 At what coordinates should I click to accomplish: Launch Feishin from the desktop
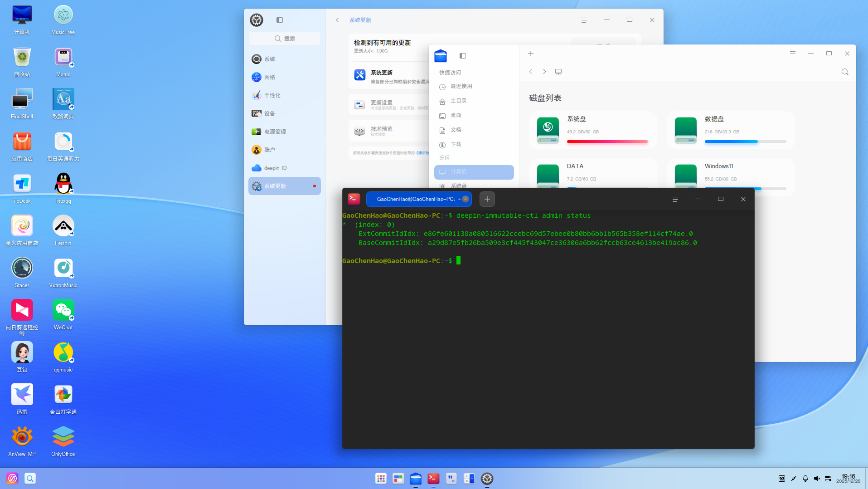pyautogui.click(x=63, y=230)
